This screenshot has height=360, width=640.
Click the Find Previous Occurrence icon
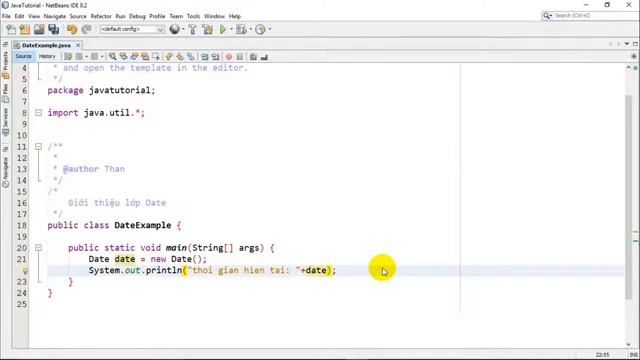coord(123,57)
